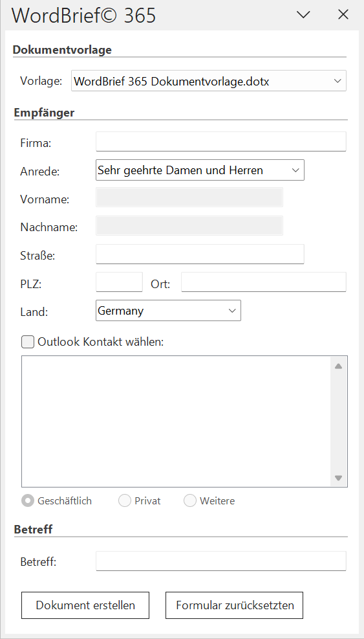Click into the Firma input field
Image resolution: width=364 pixels, height=639 pixels.
point(221,141)
